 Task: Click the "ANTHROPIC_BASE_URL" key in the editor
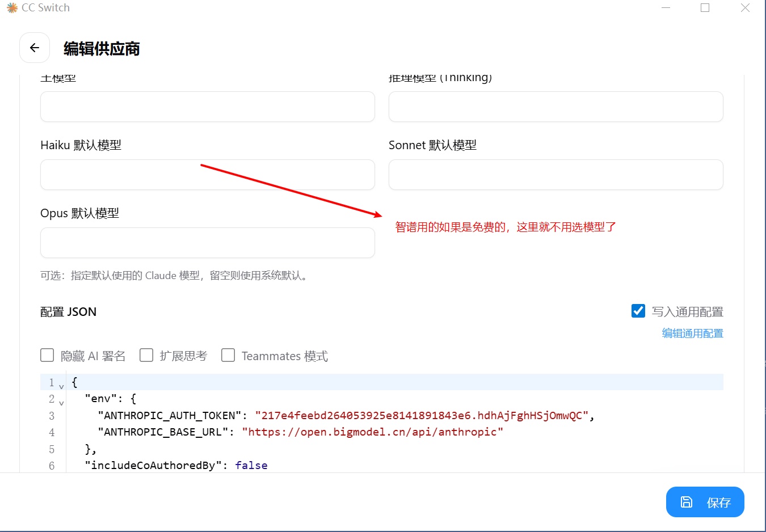pos(163,432)
